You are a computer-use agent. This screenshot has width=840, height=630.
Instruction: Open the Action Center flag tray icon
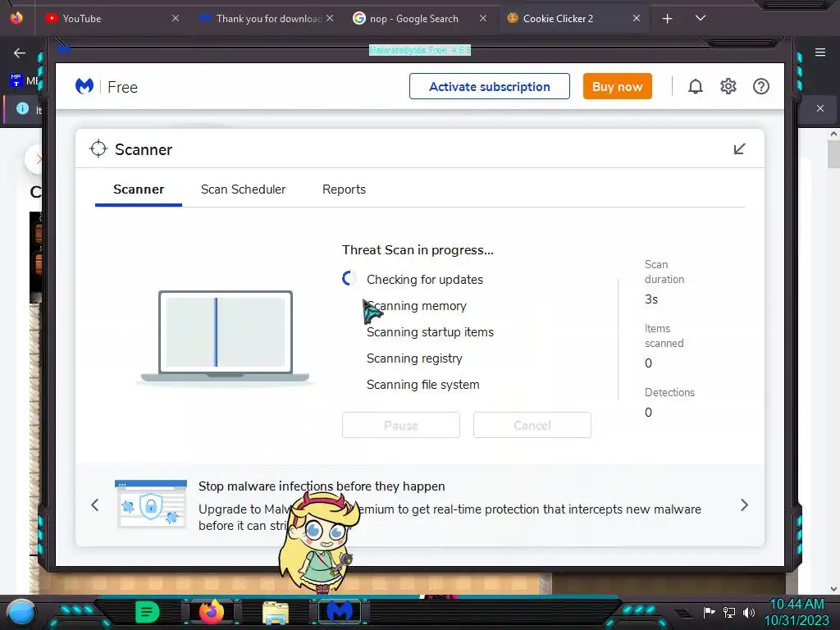[709, 612]
